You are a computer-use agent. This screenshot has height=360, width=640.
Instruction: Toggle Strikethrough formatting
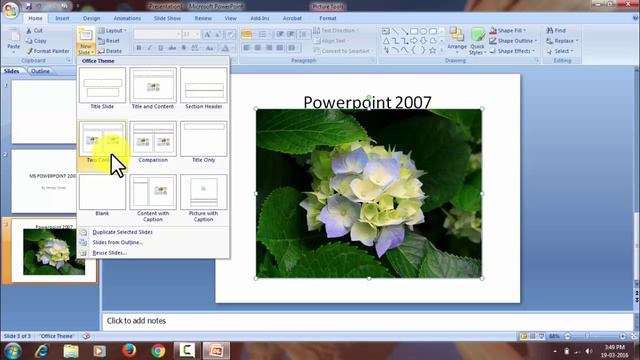[172, 48]
